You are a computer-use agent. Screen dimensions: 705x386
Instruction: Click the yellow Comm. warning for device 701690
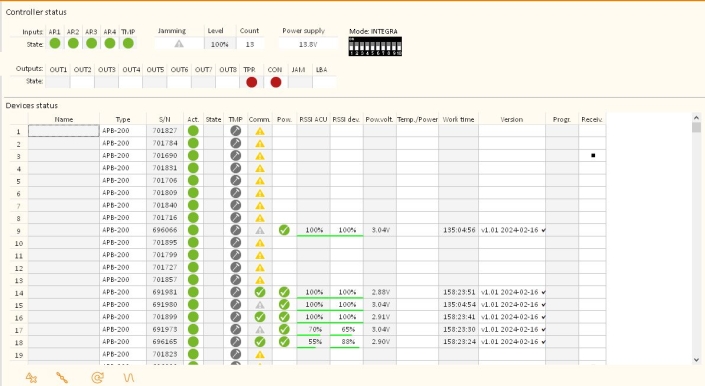click(260, 156)
